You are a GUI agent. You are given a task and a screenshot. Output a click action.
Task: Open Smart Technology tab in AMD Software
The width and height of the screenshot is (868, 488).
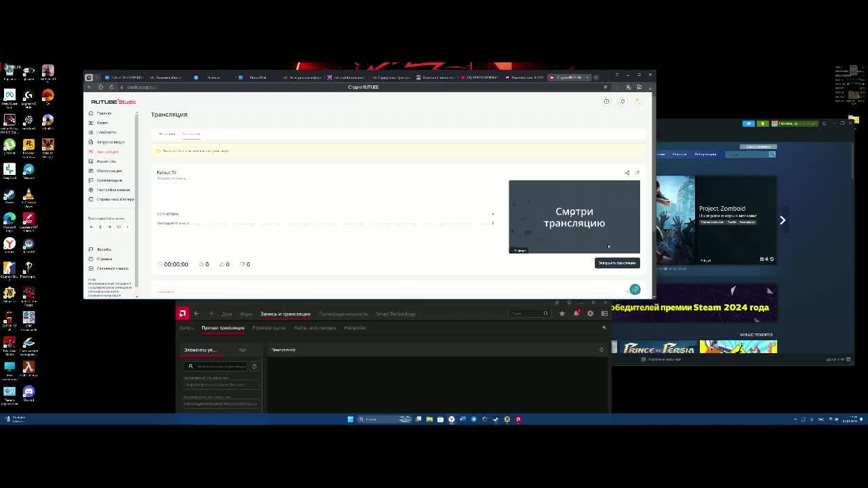395,314
